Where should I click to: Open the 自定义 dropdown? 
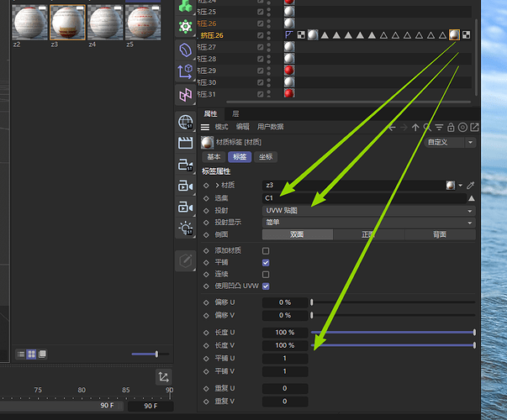pyautogui.click(x=450, y=143)
